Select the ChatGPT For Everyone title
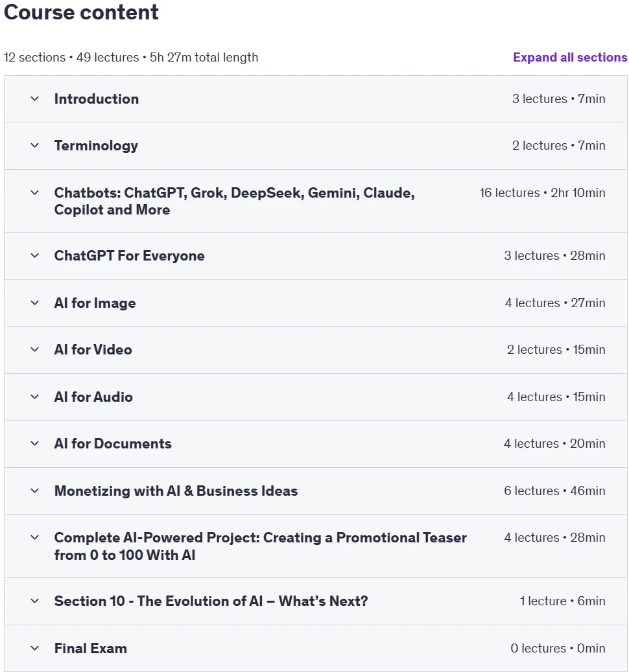 130,256
